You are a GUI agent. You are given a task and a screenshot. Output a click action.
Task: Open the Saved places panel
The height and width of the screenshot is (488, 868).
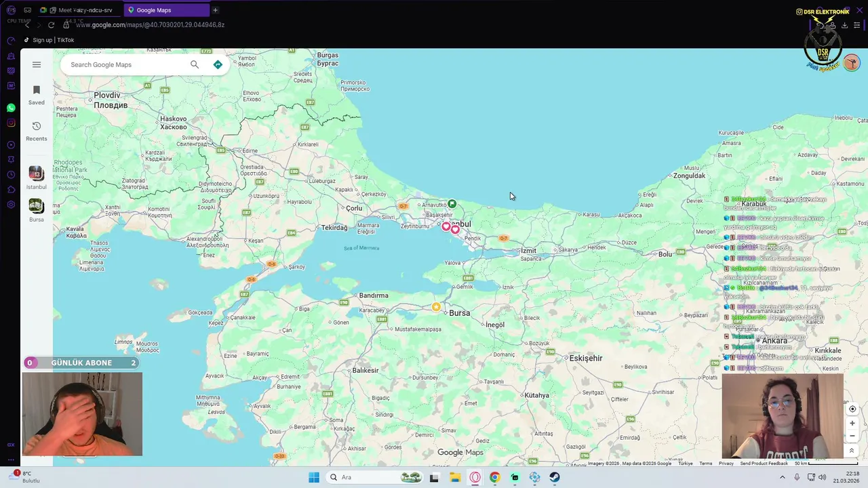coord(37,95)
